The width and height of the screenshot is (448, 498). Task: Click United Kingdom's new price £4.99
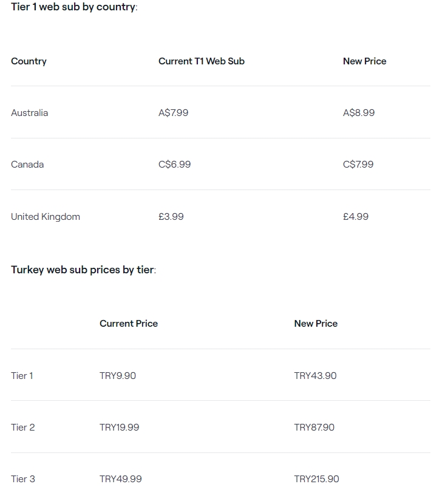pyautogui.click(x=356, y=217)
